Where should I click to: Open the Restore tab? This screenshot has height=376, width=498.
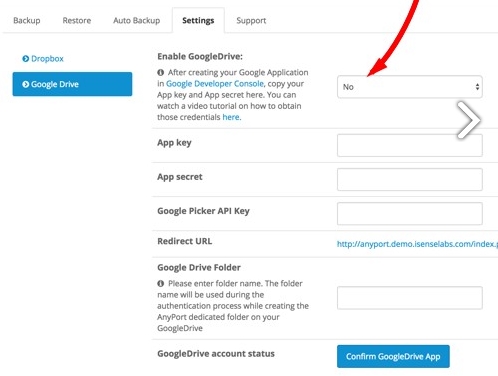77,21
